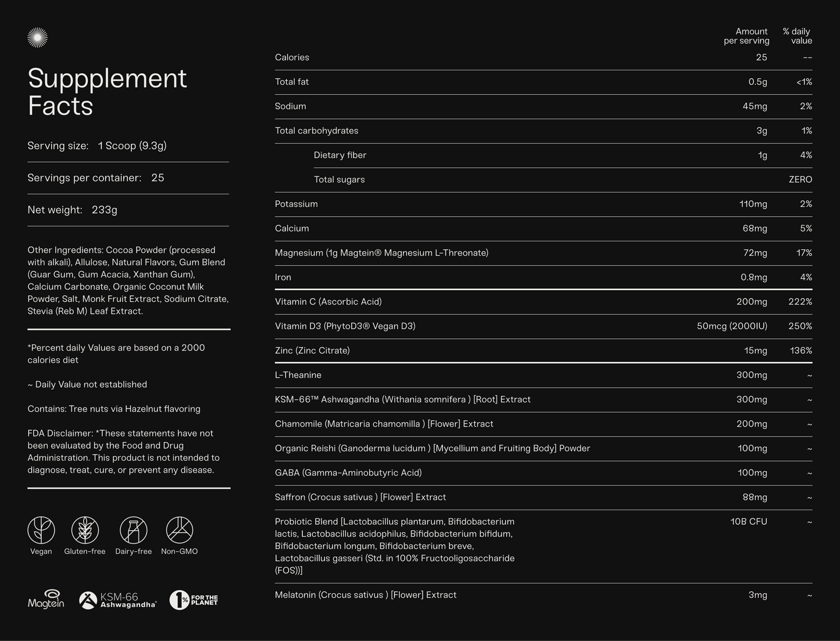Click the Vitamin C 222% daily value
Image resolution: width=840 pixels, height=641 pixels.
[800, 302]
